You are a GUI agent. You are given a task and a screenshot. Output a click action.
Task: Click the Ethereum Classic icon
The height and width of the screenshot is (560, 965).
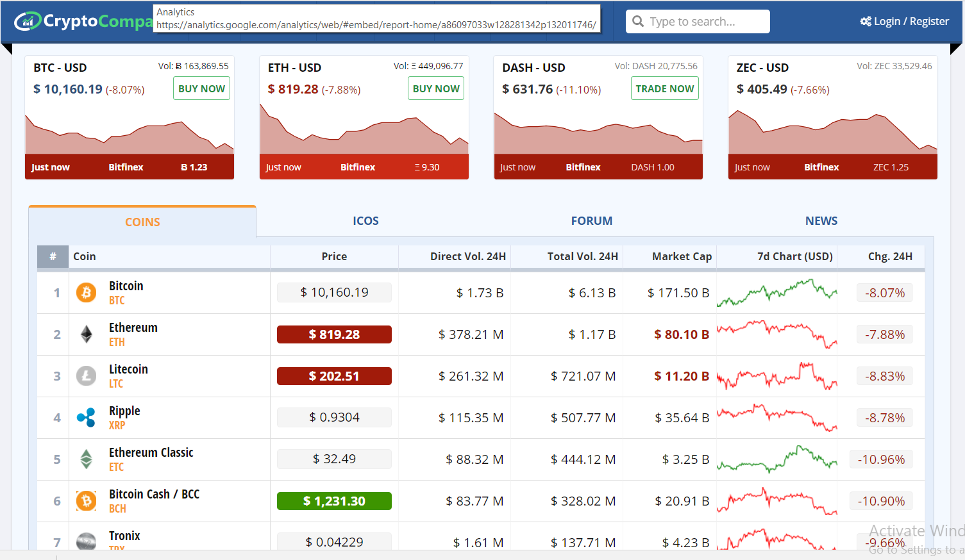[86, 459]
